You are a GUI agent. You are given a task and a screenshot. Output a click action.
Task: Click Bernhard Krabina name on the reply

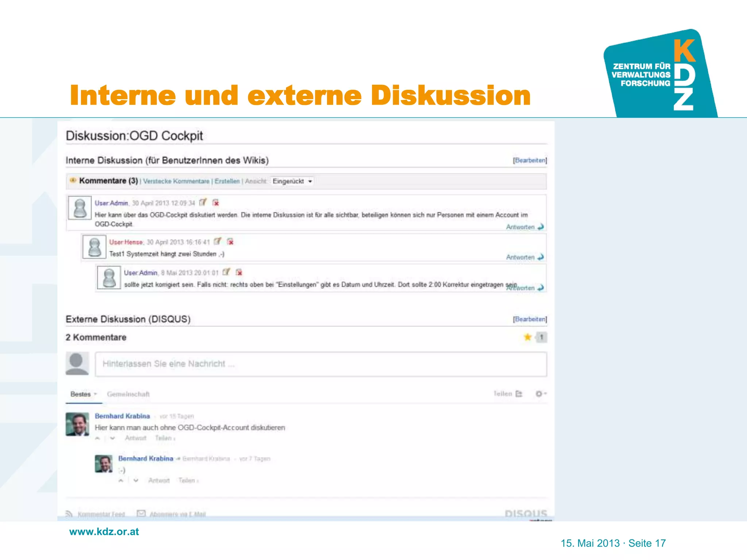146,458
